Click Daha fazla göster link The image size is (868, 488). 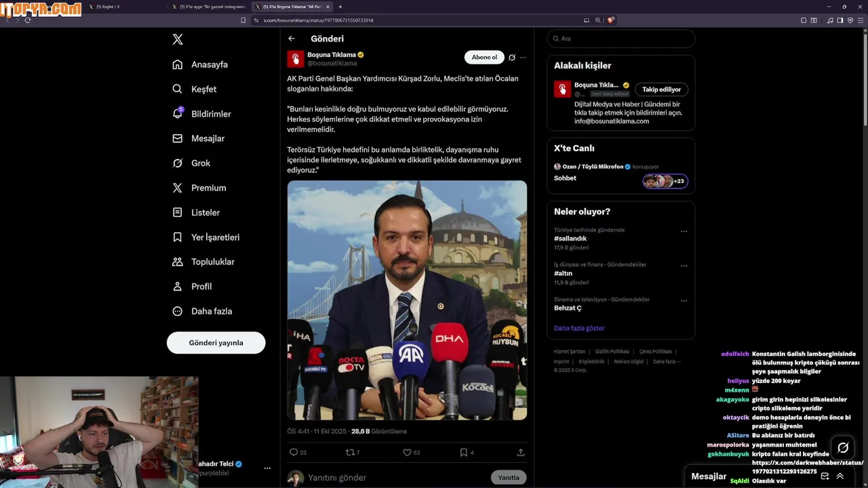579,328
